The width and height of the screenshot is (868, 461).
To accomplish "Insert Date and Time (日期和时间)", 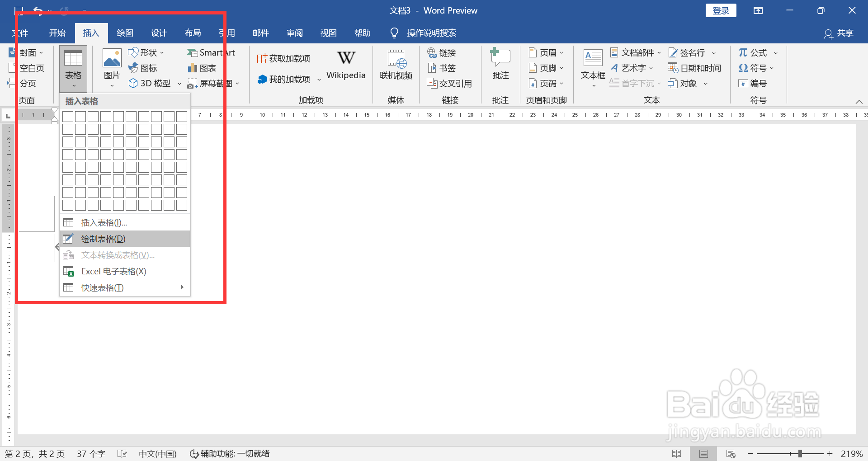I will coord(694,68).
